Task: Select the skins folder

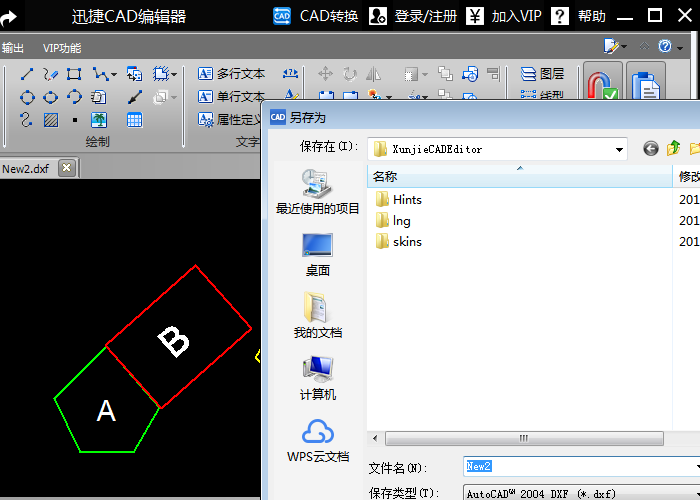Action: (399, 242)
